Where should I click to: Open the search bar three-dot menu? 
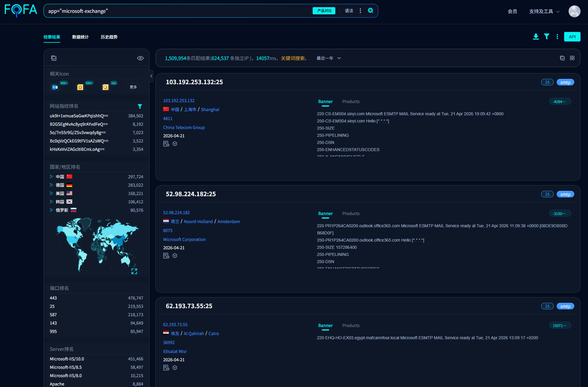[x=360, y=11]
